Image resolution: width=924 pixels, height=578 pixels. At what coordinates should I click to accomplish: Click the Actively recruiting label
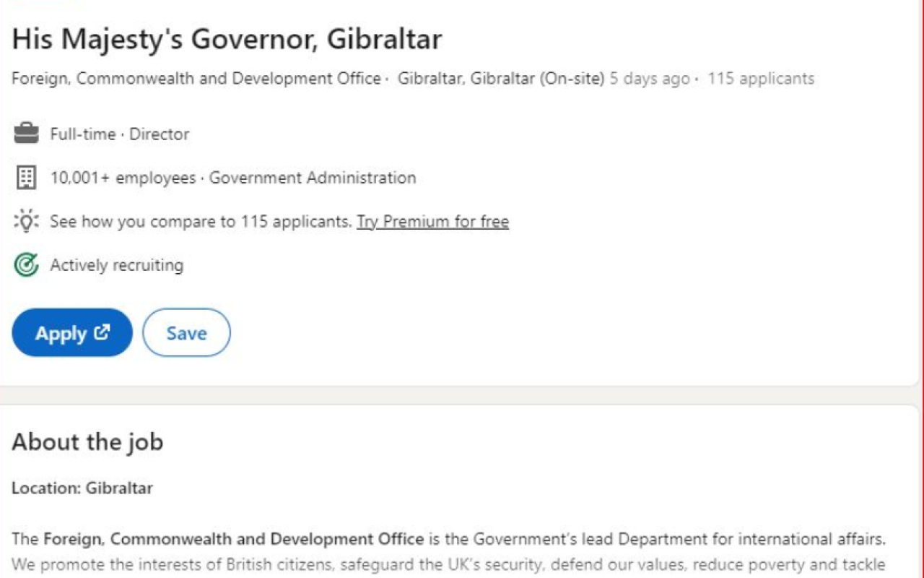tap(117, 265)
